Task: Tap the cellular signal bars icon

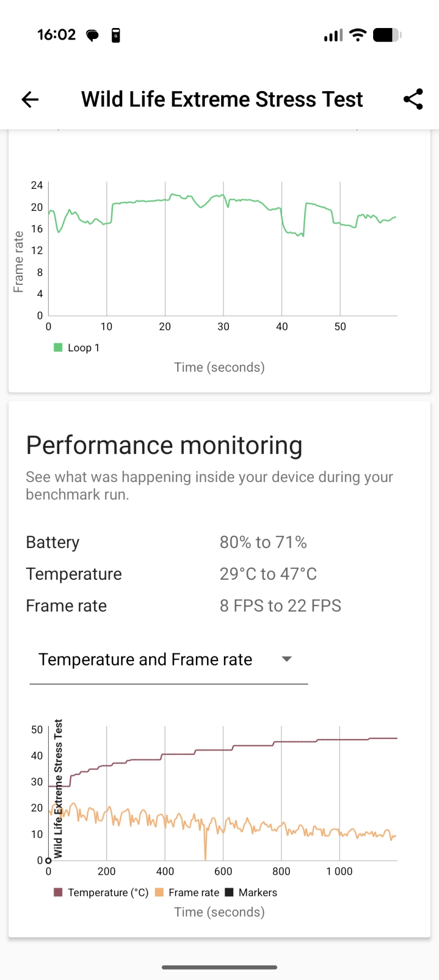Action: tap(333, 35)
